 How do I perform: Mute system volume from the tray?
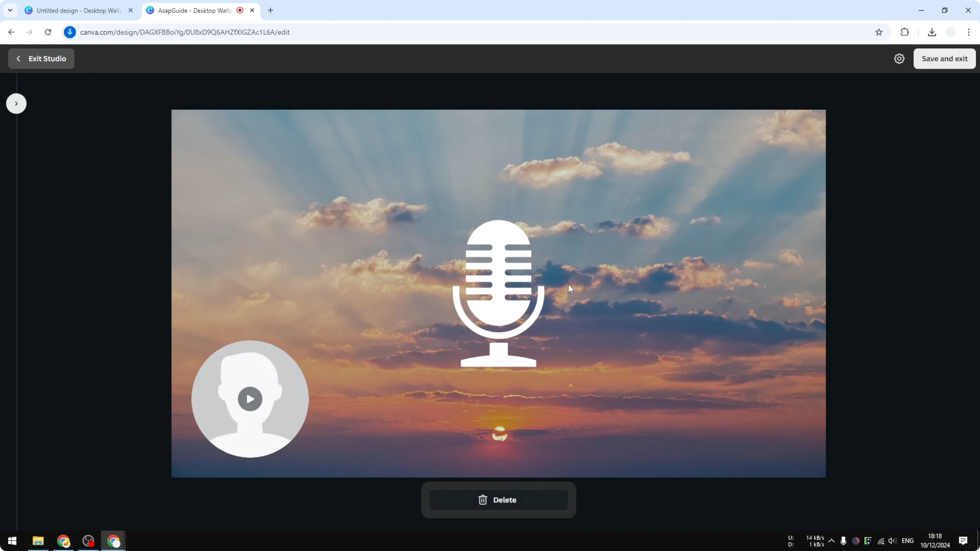click(892, 541)
